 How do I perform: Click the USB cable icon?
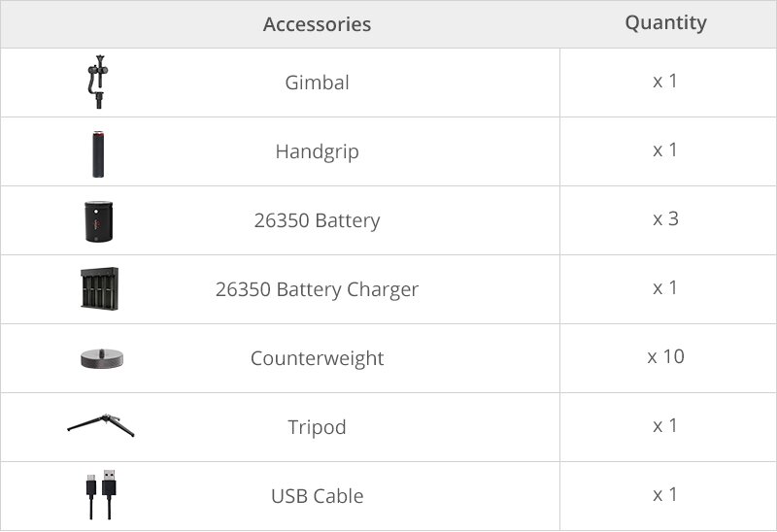click(x=99, y=495)
